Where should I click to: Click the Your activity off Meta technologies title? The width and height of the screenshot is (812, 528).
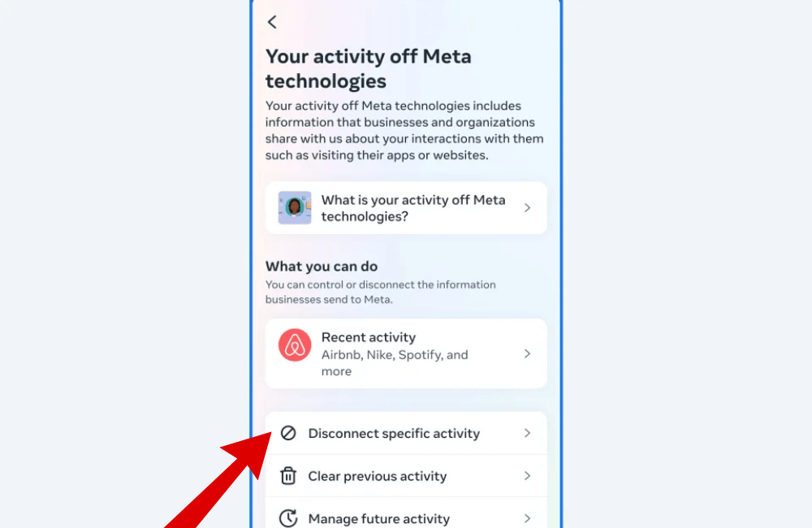coord(368,69)
